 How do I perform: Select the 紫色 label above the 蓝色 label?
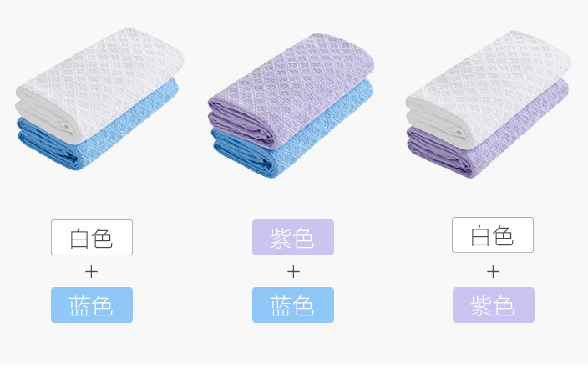[293, 237]
